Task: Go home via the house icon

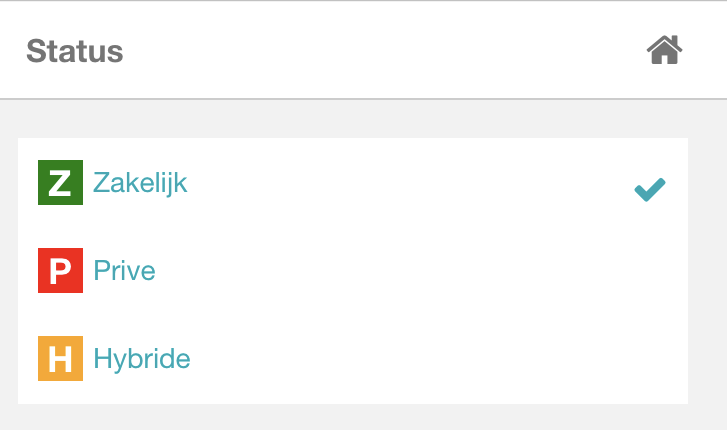Action: 664,50
